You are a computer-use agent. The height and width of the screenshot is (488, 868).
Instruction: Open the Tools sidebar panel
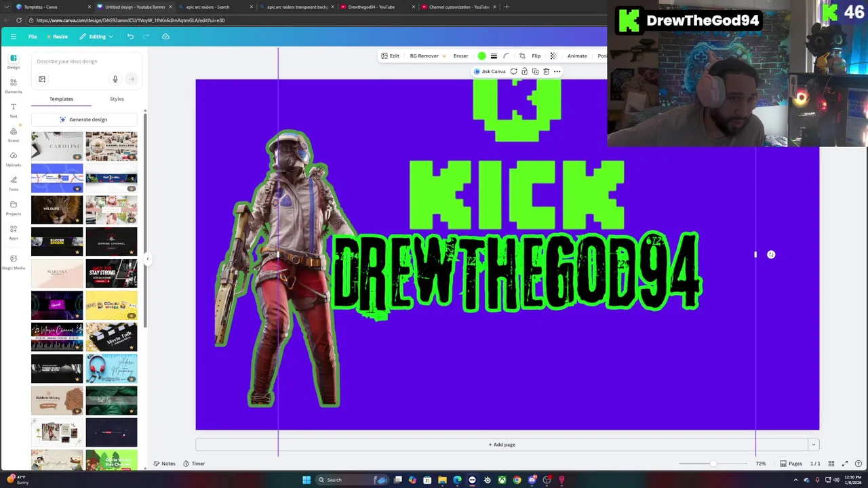point(14,184)
